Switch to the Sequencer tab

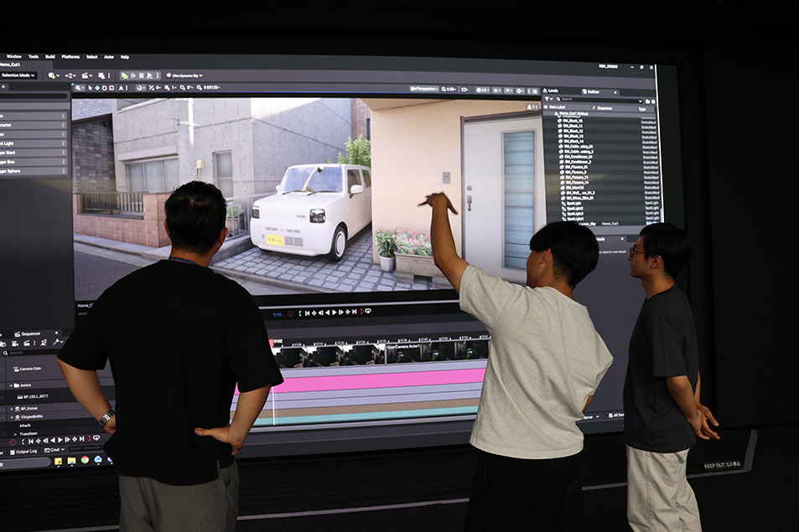[x=30, y=334]
